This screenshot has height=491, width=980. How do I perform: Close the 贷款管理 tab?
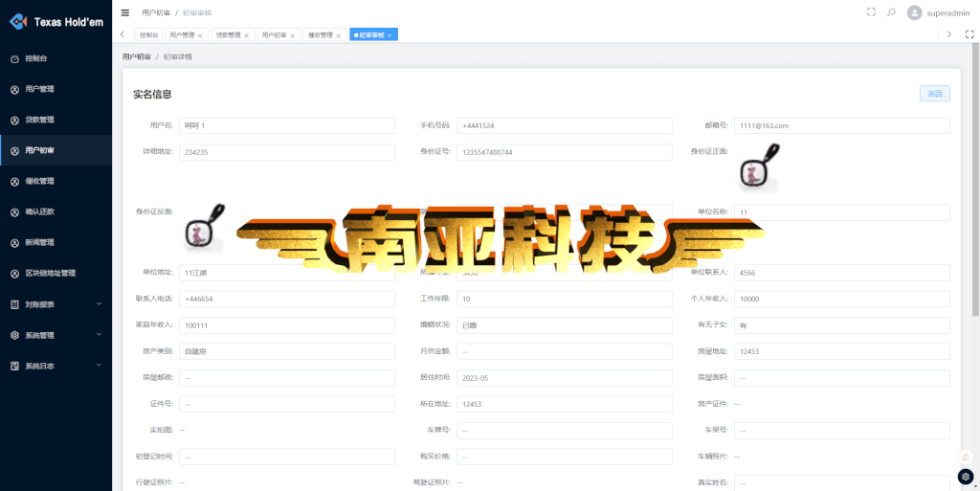(x=246, y=35)
